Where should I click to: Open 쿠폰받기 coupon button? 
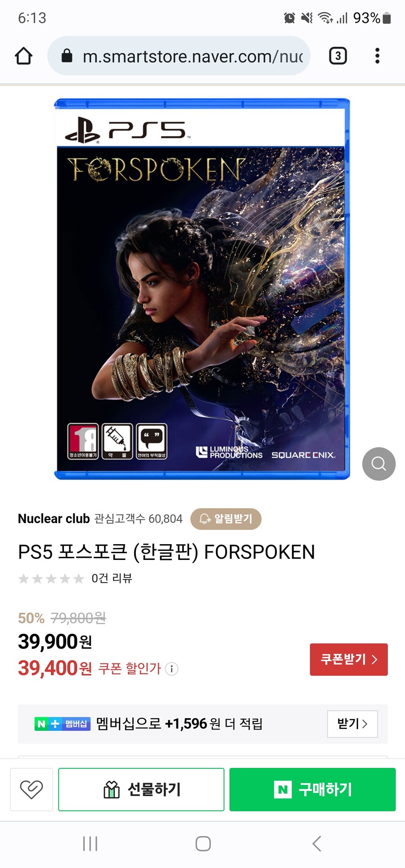349,659
